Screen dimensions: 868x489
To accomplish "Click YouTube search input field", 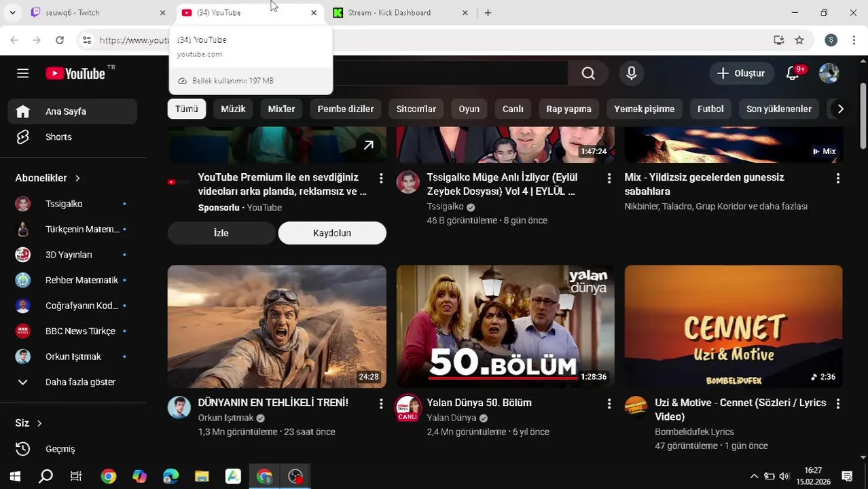I will click(x=450, y=73).
